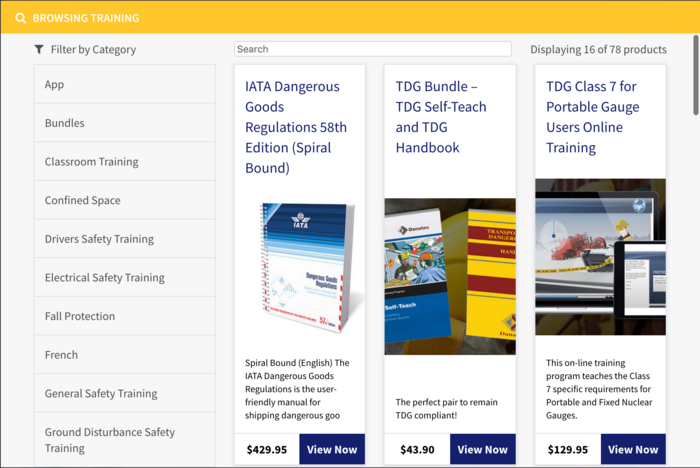Click the search magnifier icon in header
The image size is (700, 468).
tap(21, 18)
